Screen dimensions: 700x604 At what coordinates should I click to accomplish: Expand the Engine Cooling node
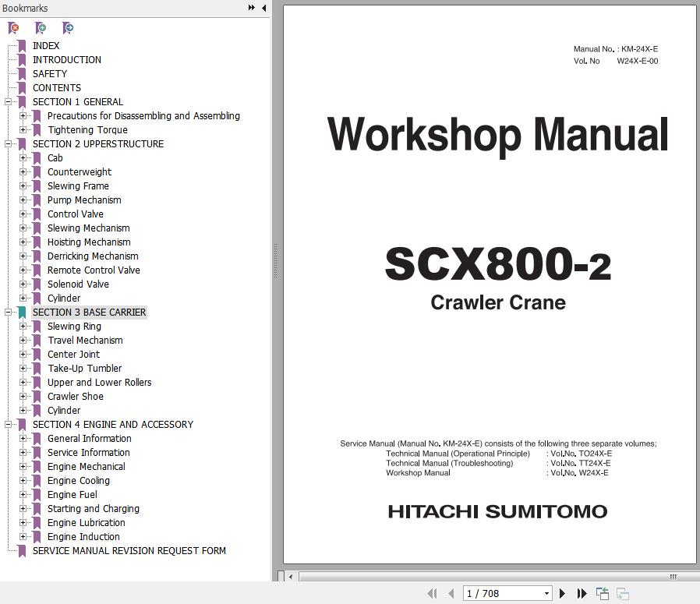[23, 480]
